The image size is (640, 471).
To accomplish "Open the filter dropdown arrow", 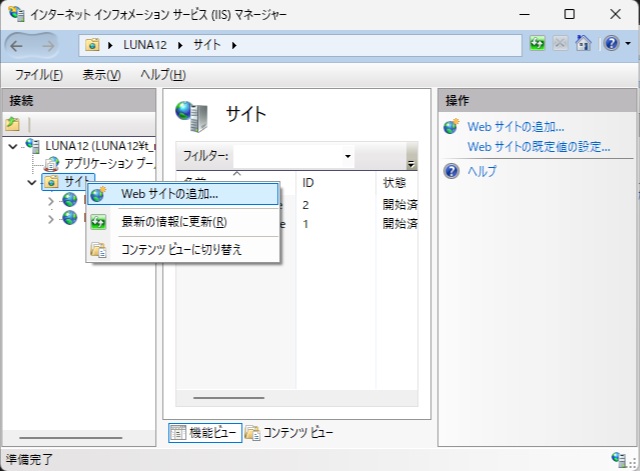I will click(348, 156).
